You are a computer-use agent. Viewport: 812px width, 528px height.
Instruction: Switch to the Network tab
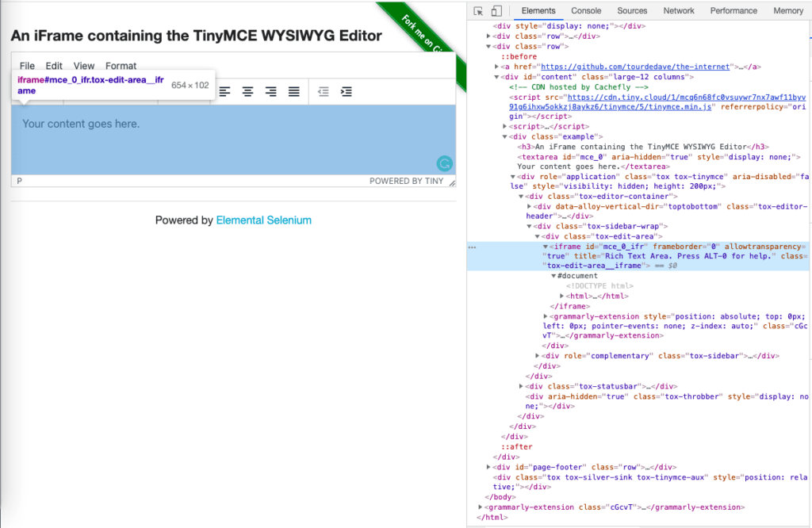coord(679,10)
